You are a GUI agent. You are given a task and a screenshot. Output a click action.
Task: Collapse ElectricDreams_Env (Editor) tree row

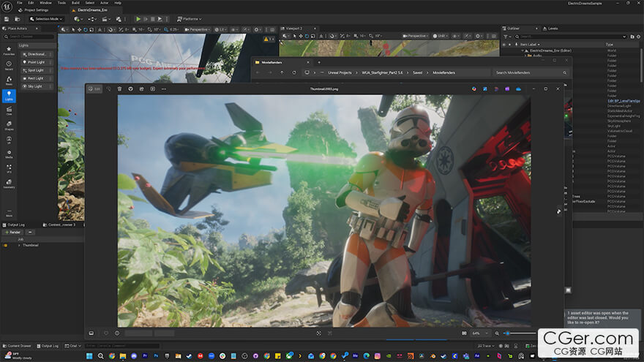click(523, 50)
